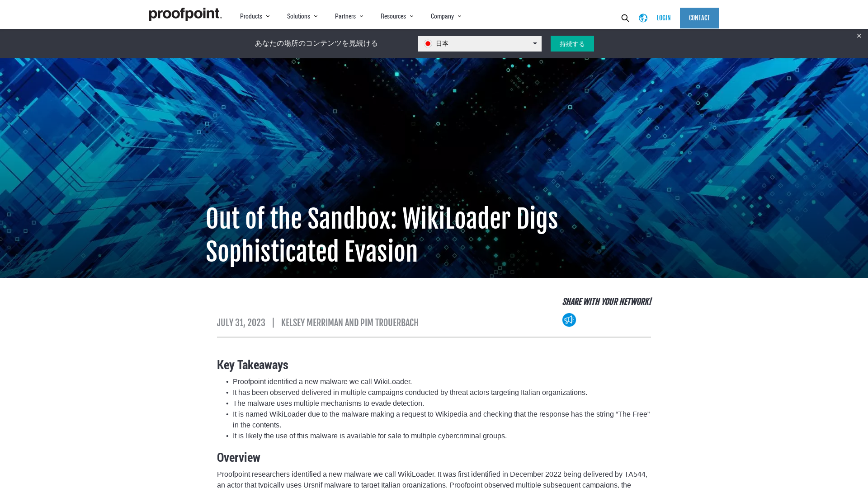Expand the Resources dropdown menu
The width and height of the screenshot is (868, 488).
coord(396,16)
